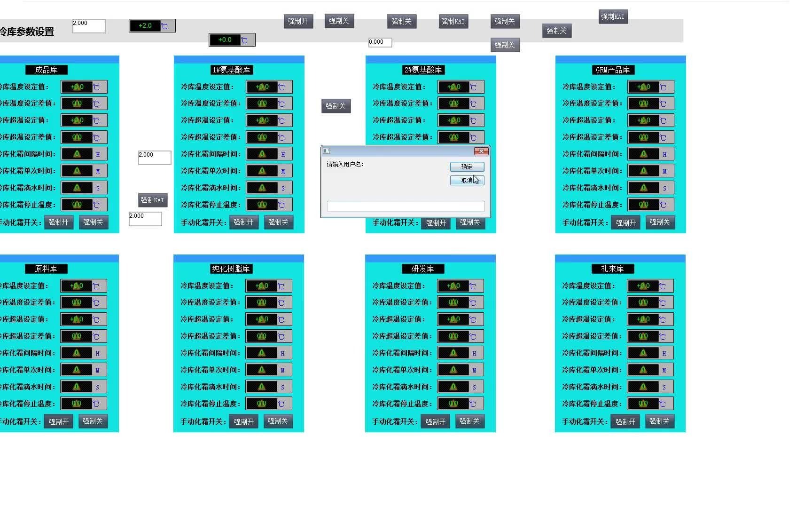Confirm the username dialog with 确定
Viewport: 812px width, 508px height.
pyautogui.click(x=467, y=167)
